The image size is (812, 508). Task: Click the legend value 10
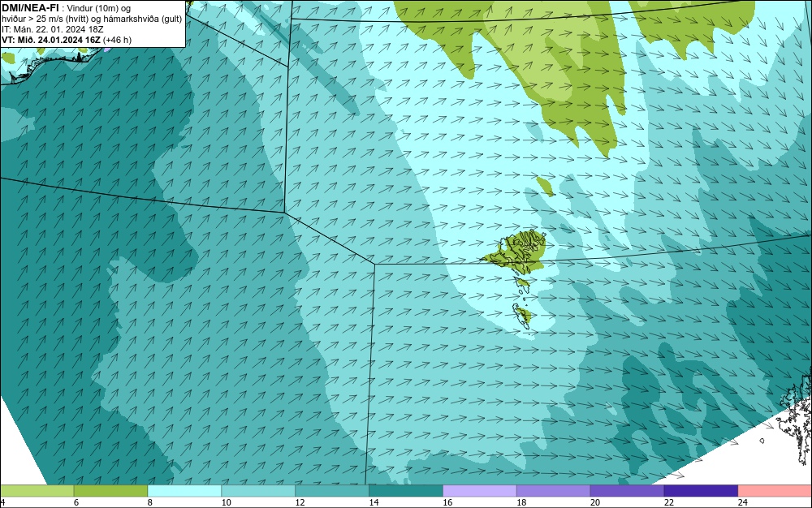click(x=227, y=502)
